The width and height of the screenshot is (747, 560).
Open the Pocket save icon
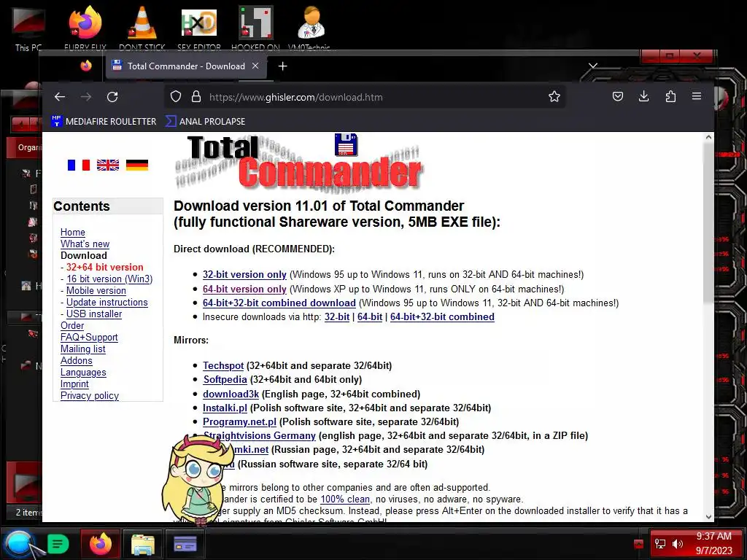[x=617, y=97]
